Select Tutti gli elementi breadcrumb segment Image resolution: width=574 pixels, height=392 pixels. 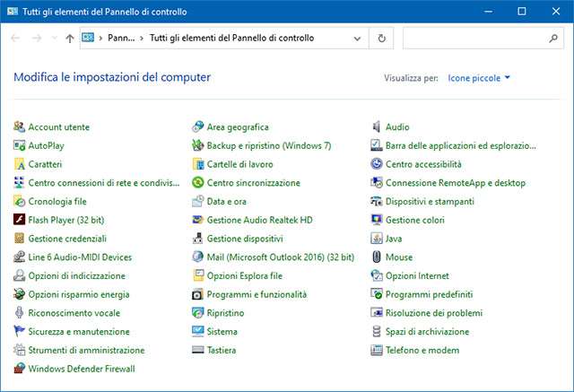tap(231, 39)
